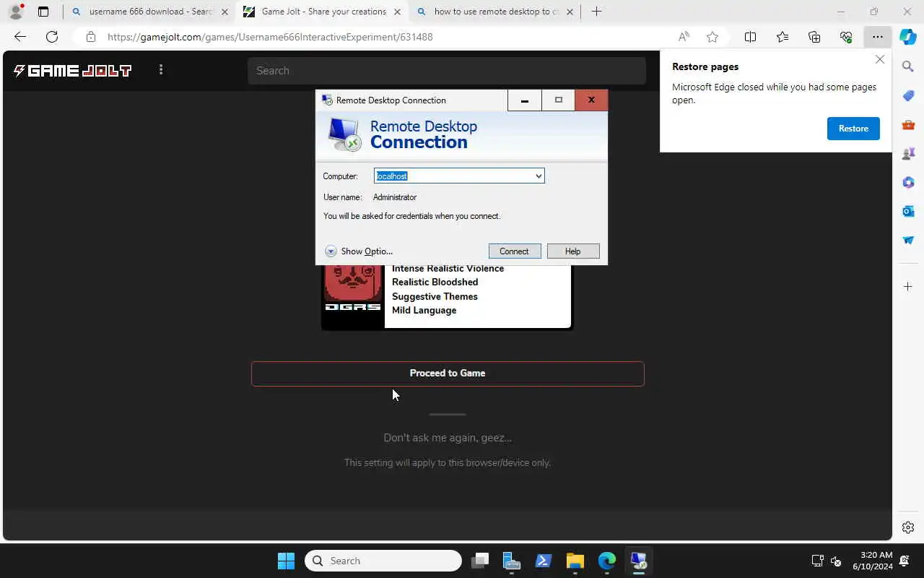Close the username 666 download tab
This screenshot has width=924, height=578.
pos(225,12)
